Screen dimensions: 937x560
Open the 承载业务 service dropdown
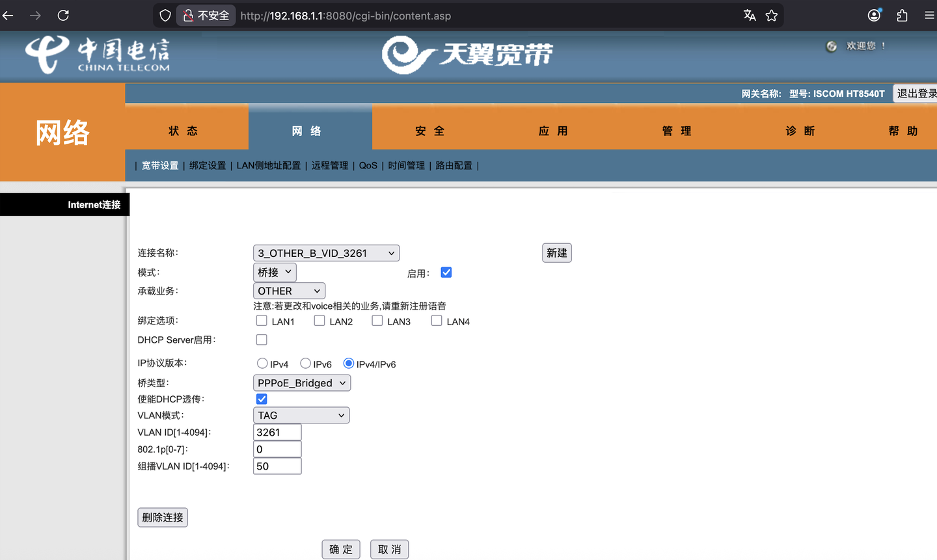[x=289, y=291]
